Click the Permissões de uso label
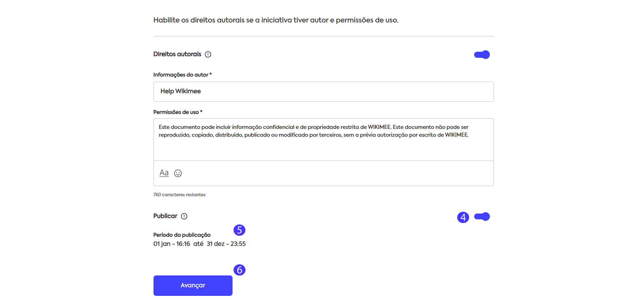644x303 pixels. coord(177,112)
